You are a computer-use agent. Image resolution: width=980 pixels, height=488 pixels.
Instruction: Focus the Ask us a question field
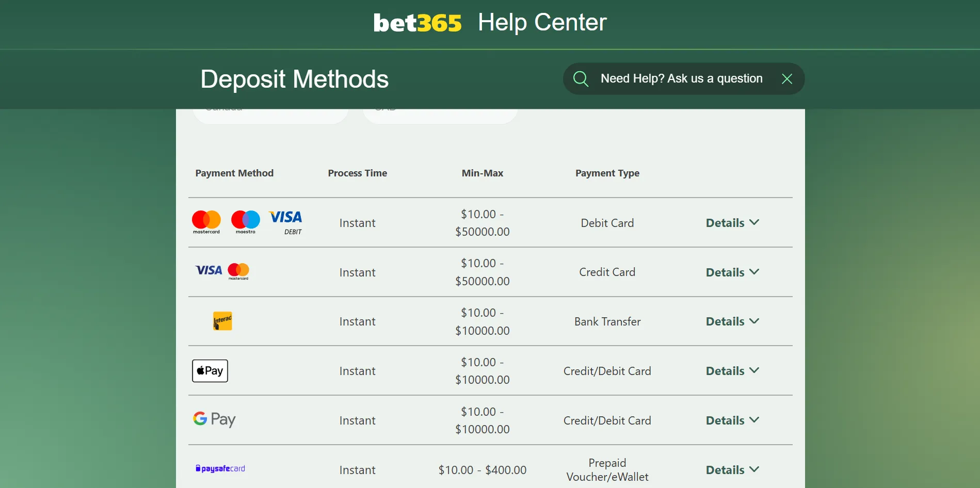pyautogui.click(x=681, y=79)
